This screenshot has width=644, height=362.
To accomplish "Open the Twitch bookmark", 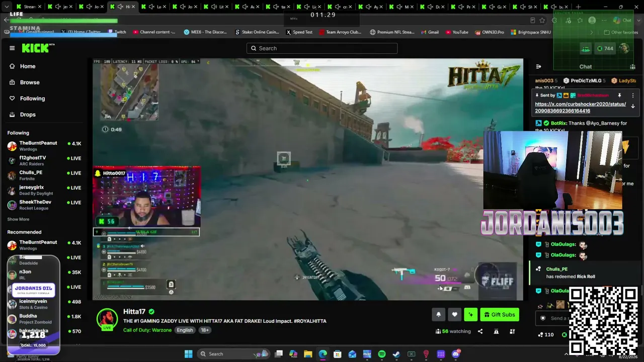I will point(117,32).
